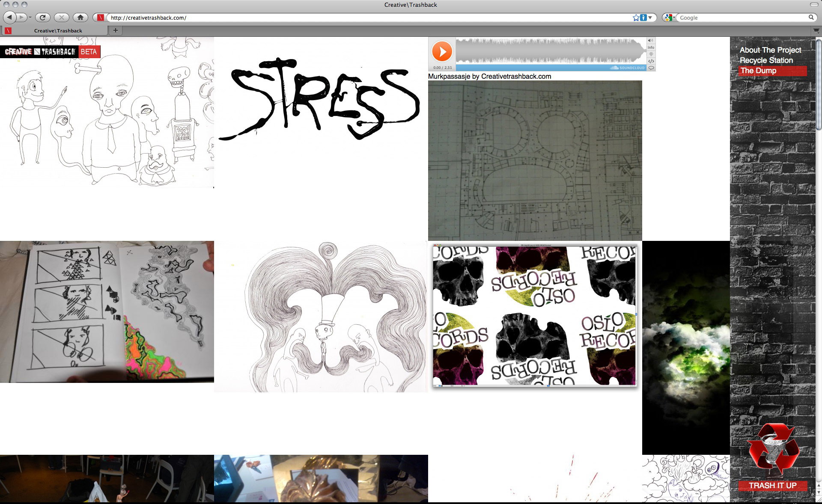This screenshot has width=822, height=504.
Task: Open the Google search engine dropdown
Action: click(670, 18)
